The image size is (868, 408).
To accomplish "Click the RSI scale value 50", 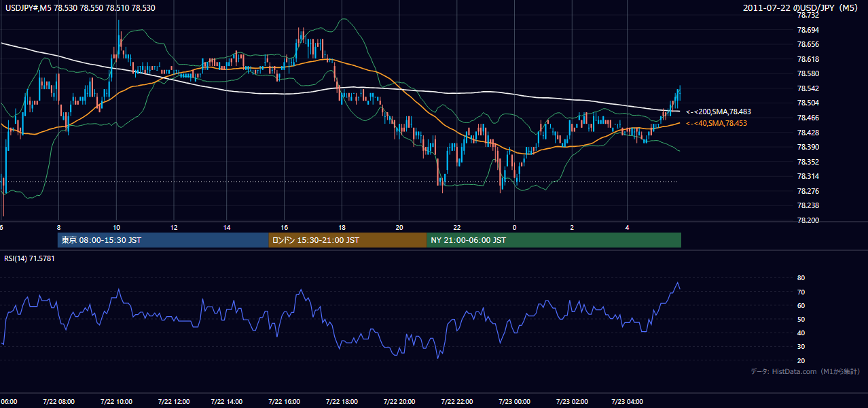I will [801, 319].
